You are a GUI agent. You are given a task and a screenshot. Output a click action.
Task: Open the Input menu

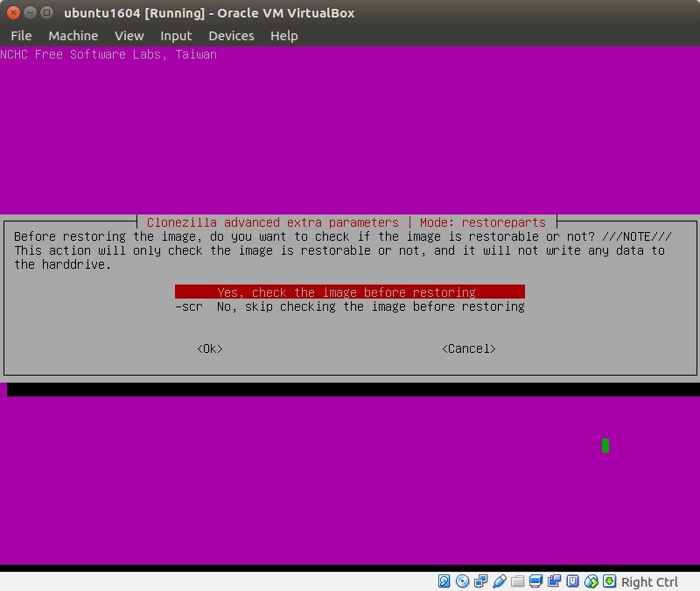pos(176,36)
